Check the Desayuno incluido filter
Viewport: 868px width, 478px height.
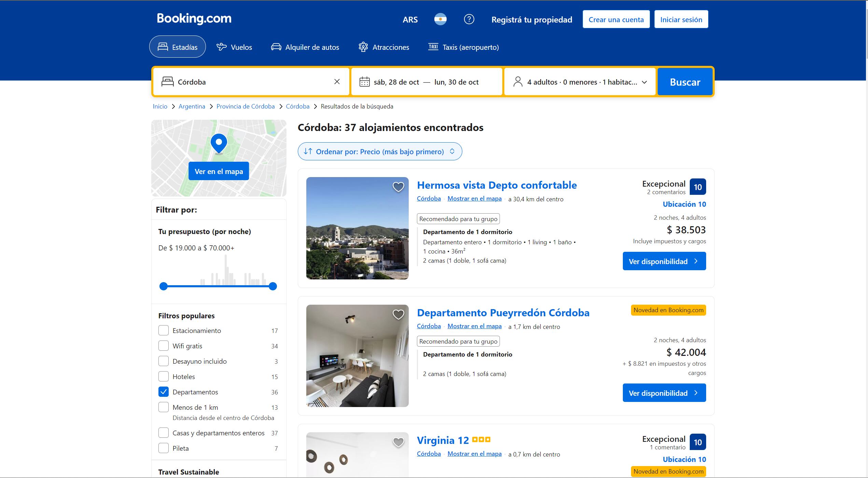click(x=164, y=361)
